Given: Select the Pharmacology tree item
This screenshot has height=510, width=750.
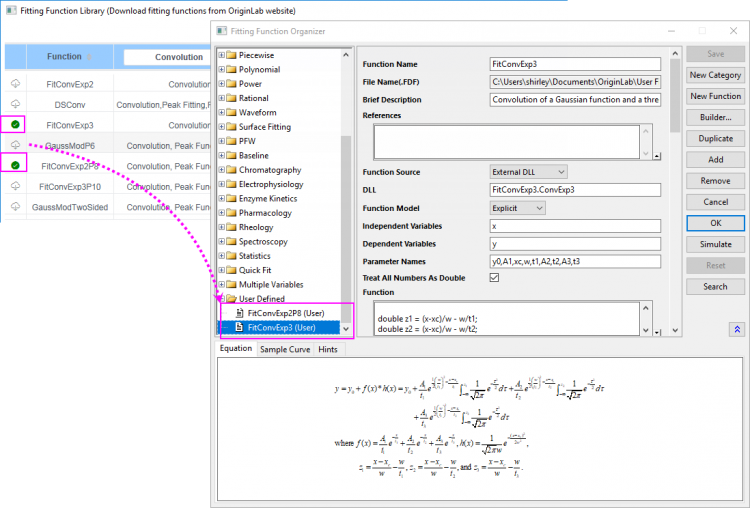Looking at the screenshot, I should (x=265, y=213).
